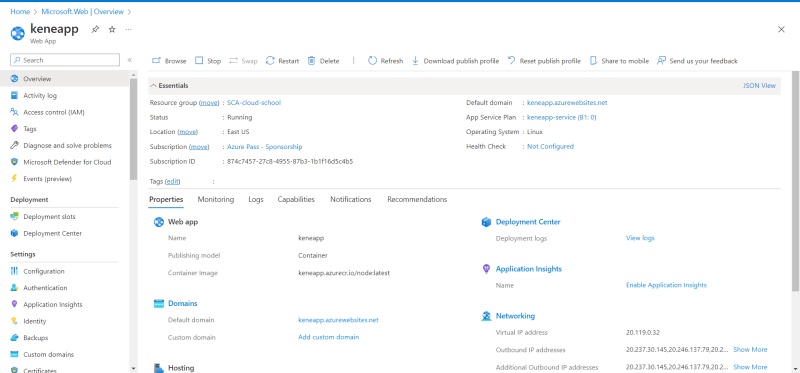Open Custom domains via its sidebar icon

point(14,354)
